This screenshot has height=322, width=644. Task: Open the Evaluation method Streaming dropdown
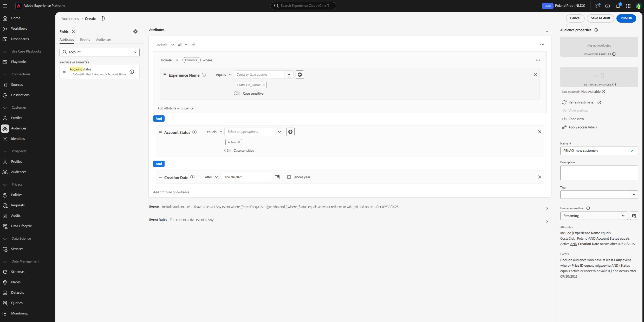(x=594, y=216)
